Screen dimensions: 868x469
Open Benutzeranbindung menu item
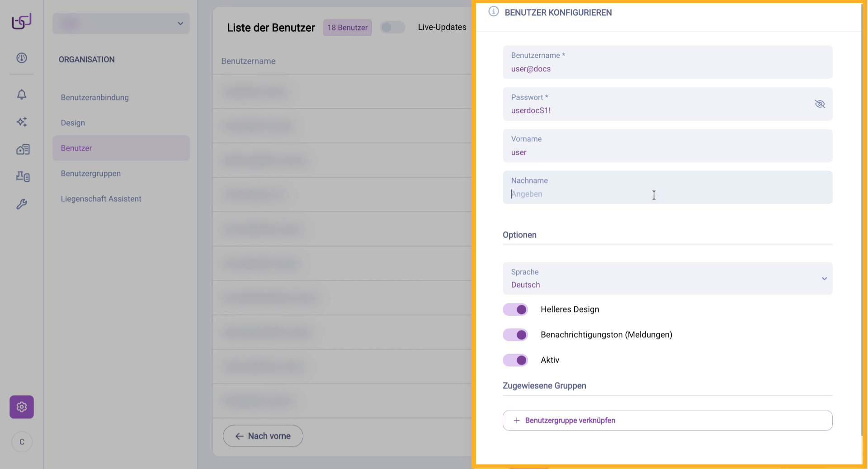(95, 98)
